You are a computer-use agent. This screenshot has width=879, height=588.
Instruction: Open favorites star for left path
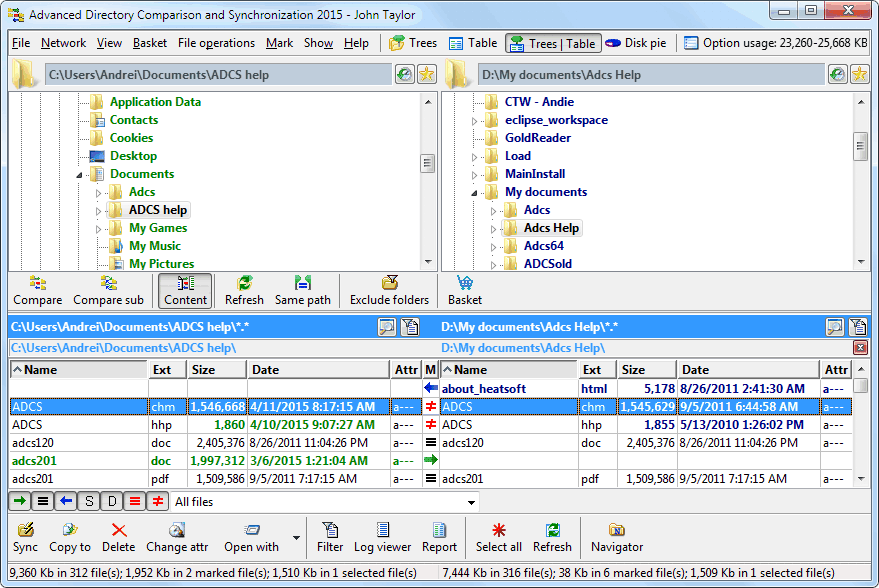(427, 74)
